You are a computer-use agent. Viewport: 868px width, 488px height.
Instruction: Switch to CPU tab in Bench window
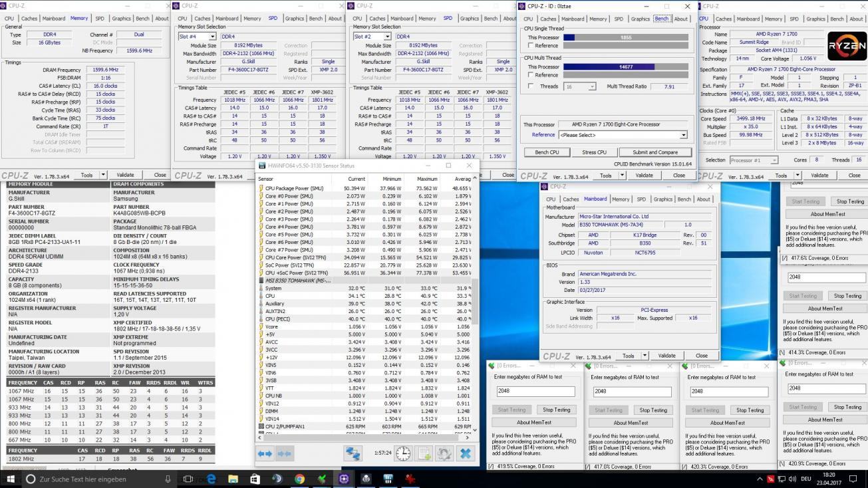coord(528,19)
